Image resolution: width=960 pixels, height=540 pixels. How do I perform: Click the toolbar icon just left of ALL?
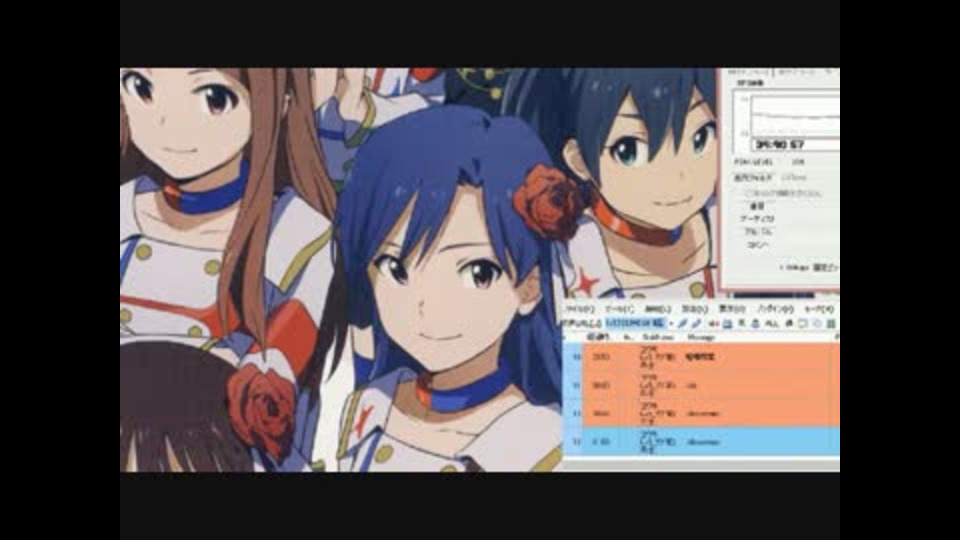pos(756,323)
